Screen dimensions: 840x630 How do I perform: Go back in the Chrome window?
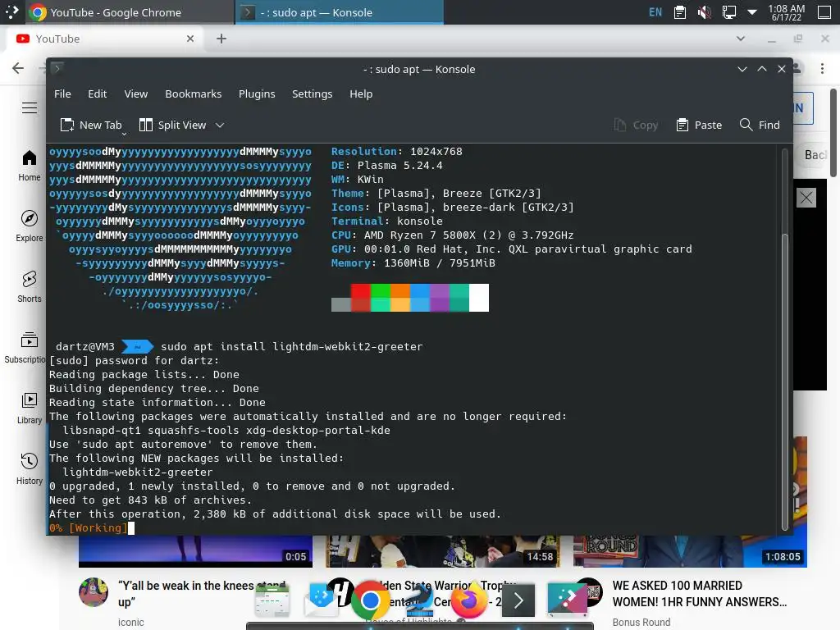click(18, 68)
